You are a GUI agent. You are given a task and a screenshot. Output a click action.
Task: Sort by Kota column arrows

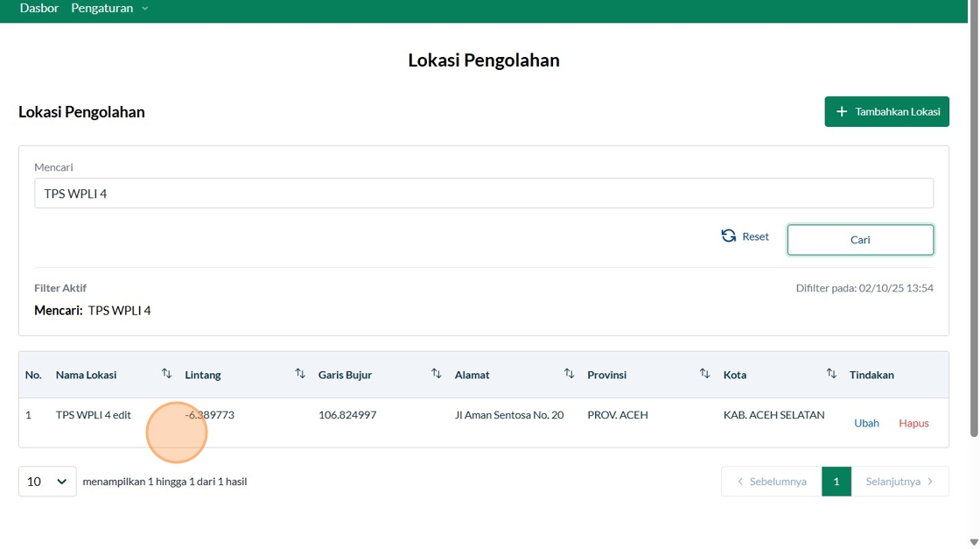click(831, 373)
